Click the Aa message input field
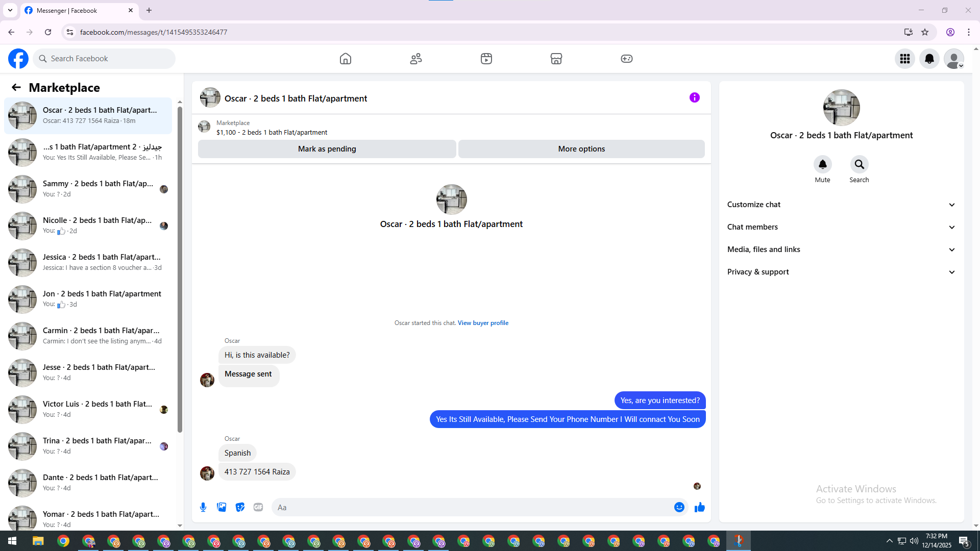 click(470, 507)
